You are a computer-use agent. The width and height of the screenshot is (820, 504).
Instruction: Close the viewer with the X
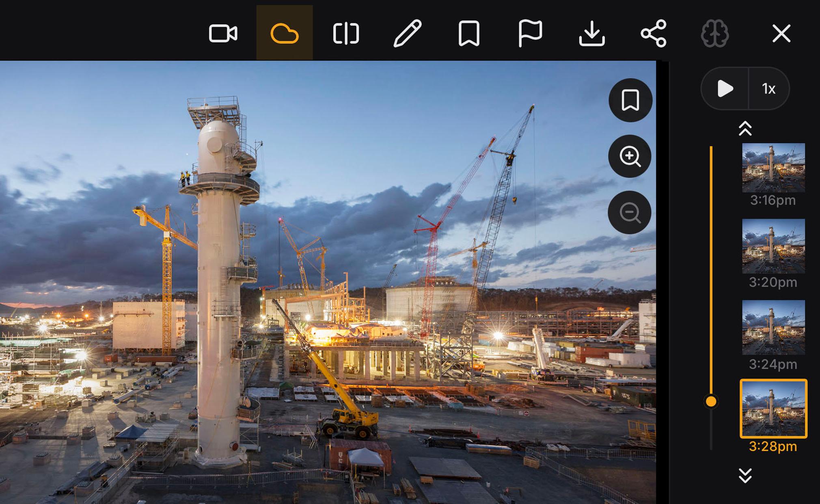(781, 33)
